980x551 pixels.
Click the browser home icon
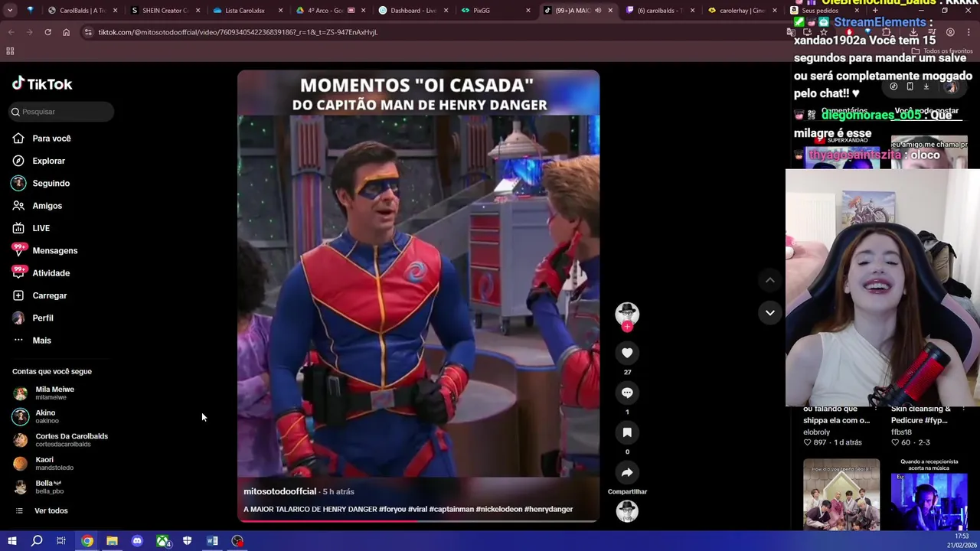click(66, 32)
